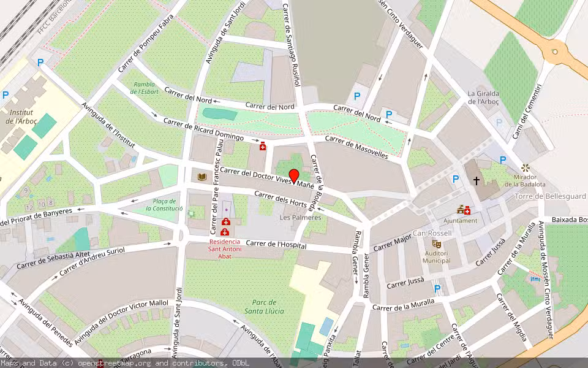Click the parking icon near FFCC Barcelona station
Image resolution: width=588 pixels, height=368 pixels.
tap(39, 61)
